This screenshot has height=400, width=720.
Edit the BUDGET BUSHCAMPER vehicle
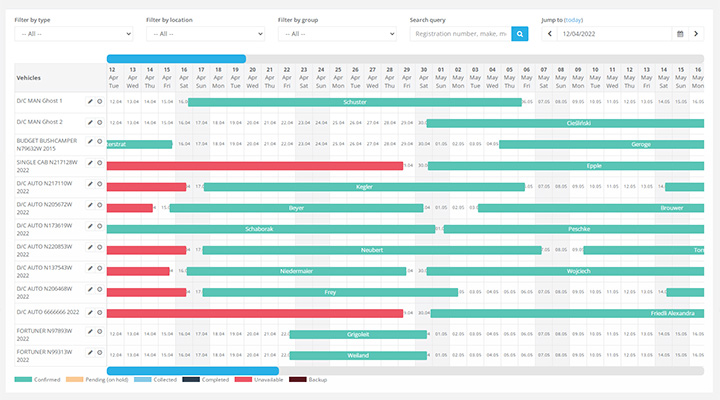[x=90, y=141]
